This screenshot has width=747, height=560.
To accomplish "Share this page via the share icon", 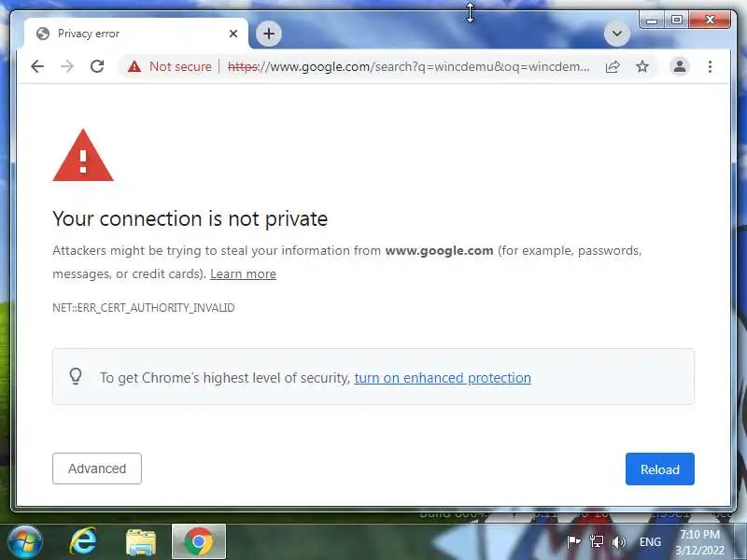I will tap(613, 66).
